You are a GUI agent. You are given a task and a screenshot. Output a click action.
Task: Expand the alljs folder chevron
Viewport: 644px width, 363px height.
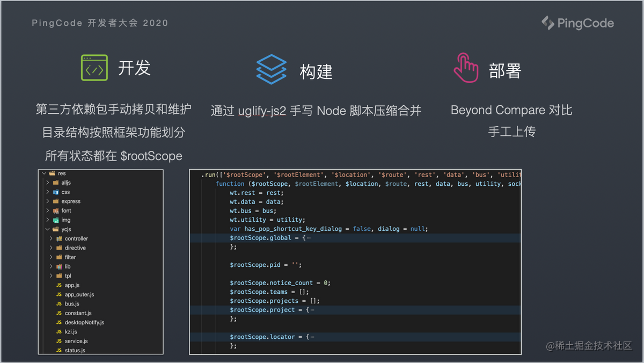48,183
